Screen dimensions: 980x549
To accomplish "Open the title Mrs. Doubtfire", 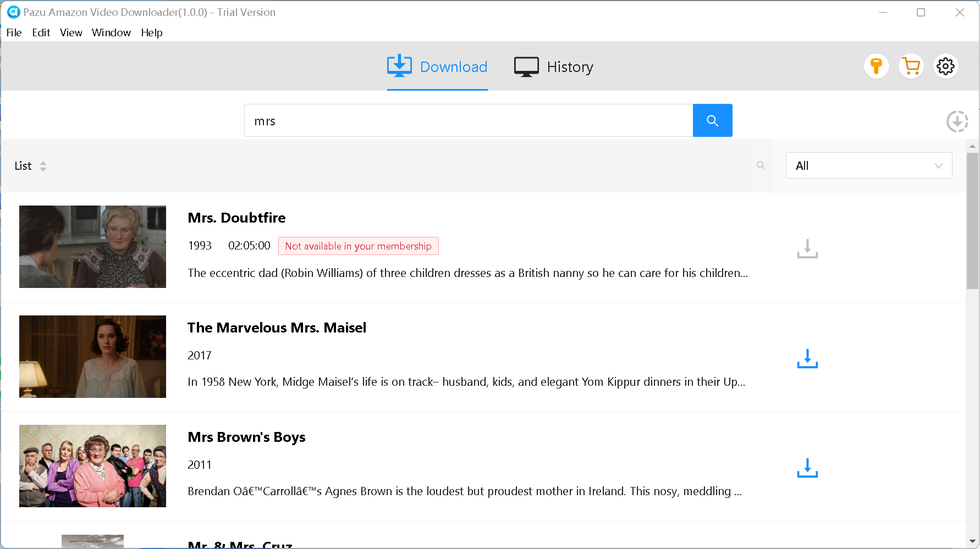I will pyautogui.click(x=236, y=218).
